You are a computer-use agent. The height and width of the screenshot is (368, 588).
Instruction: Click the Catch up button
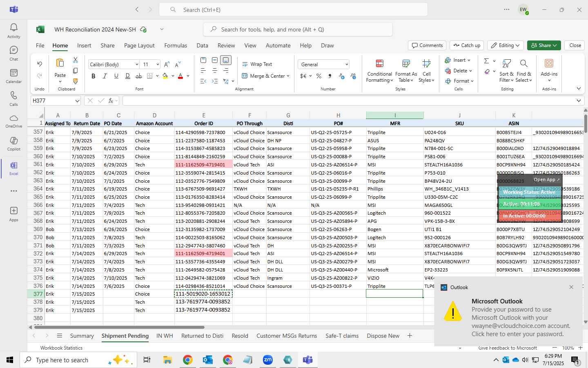point(467,45)
